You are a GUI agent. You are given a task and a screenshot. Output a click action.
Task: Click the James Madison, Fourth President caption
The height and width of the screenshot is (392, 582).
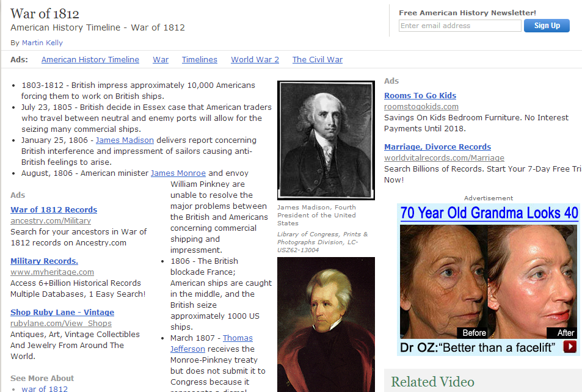[x=316, y=216]
